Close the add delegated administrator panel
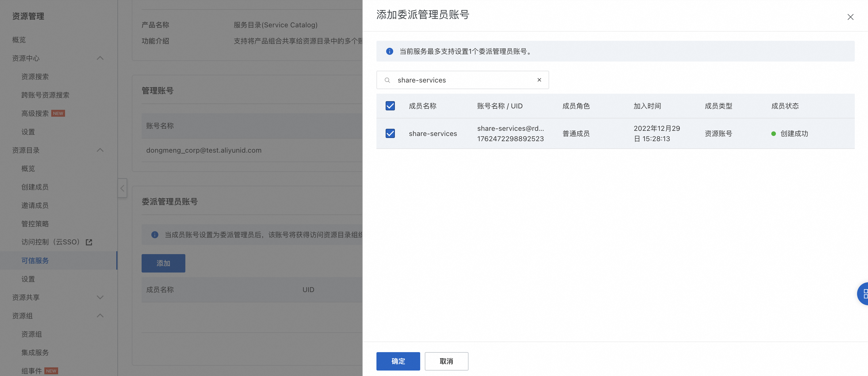This screenshot has height=376, width=868. [x=850, y=17]
